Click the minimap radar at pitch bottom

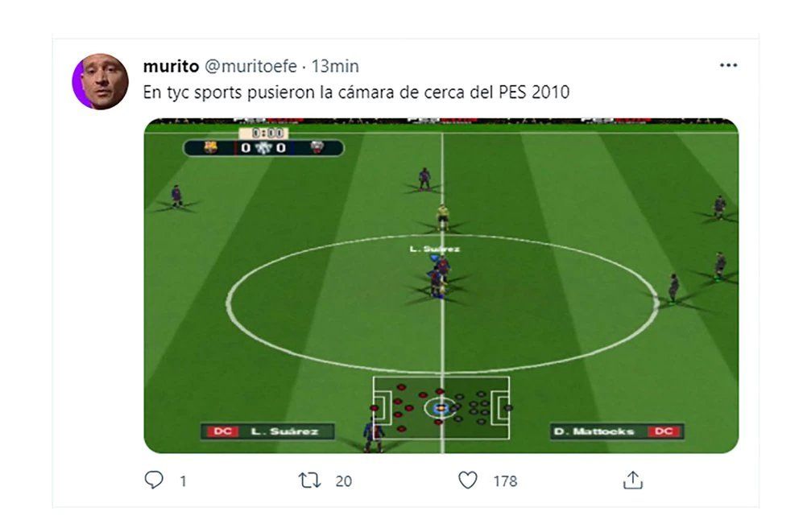coord(441,408)
